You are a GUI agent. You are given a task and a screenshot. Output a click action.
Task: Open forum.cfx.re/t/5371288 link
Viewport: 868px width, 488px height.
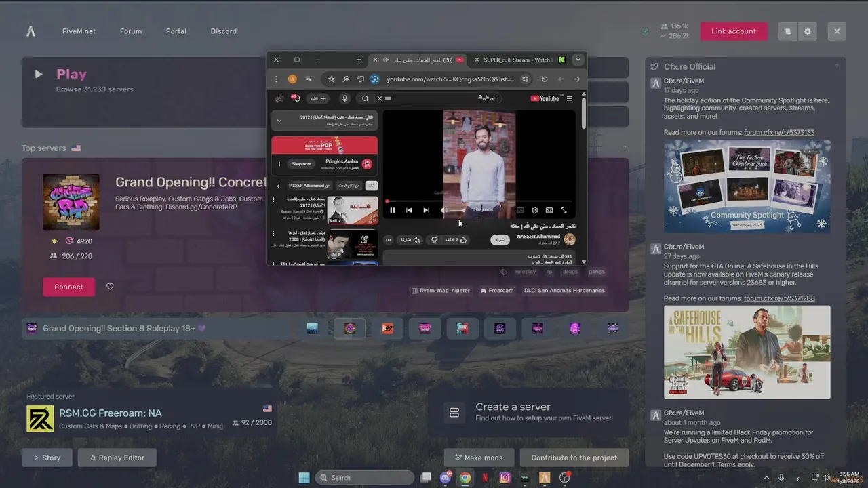tap(779, 298)
